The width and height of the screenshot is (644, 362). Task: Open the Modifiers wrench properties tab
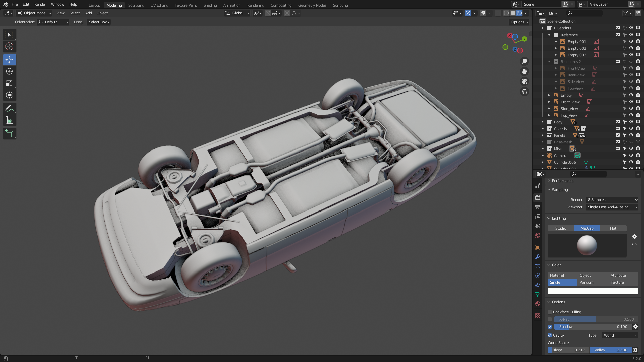[538, 257]
